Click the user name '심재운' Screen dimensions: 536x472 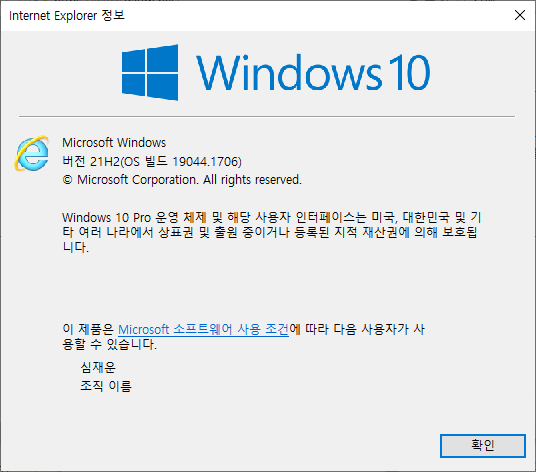[x=98, y=367]
